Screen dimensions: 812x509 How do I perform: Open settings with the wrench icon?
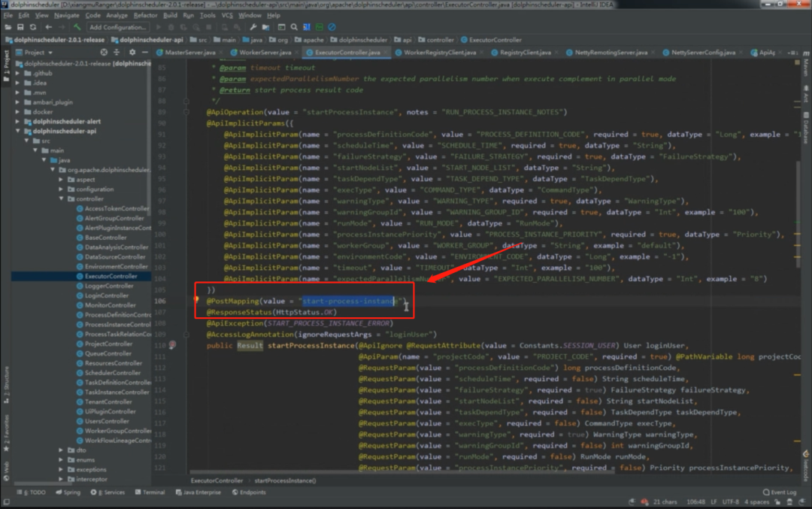[x=253, y=27]
